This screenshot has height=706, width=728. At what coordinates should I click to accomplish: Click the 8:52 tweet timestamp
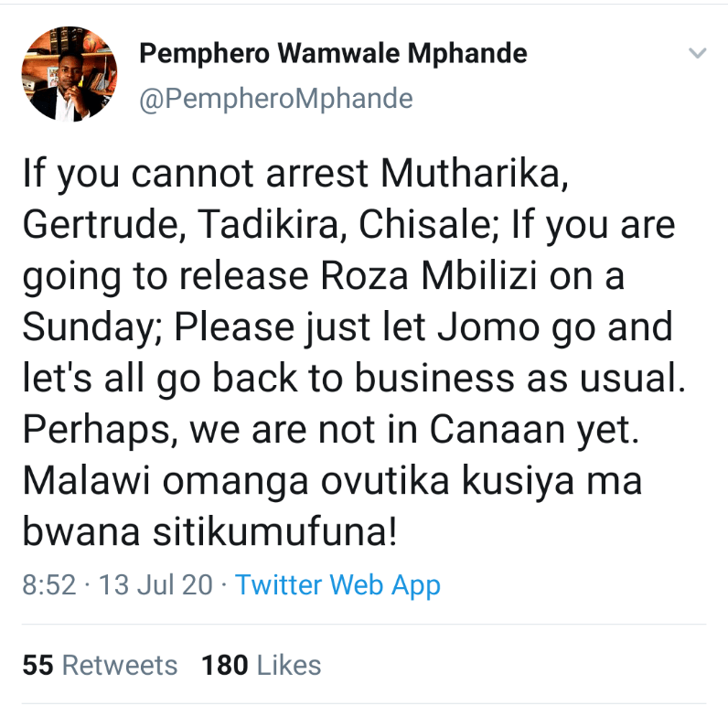(49, 585)
